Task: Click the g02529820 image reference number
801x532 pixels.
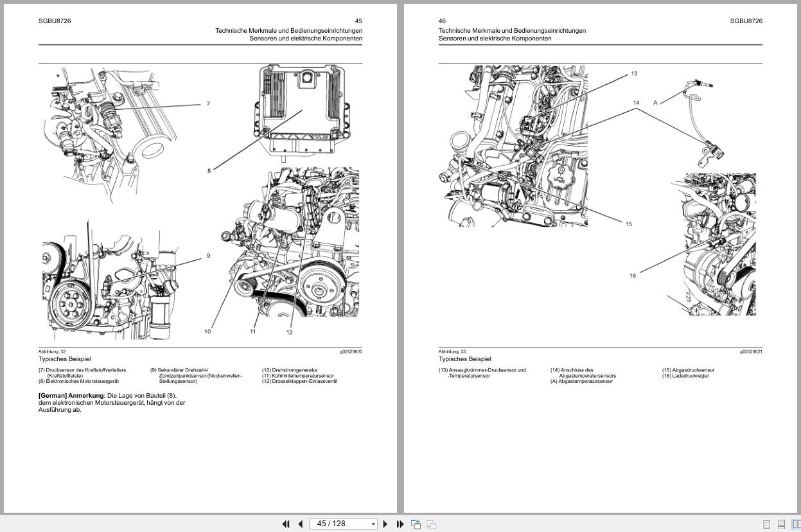Action: [351, 351]
